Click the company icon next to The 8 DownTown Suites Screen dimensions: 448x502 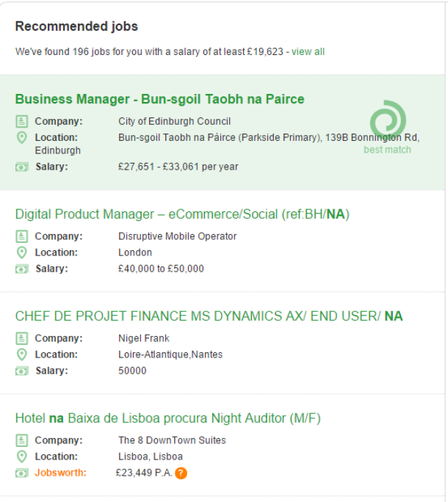[22, 440]
